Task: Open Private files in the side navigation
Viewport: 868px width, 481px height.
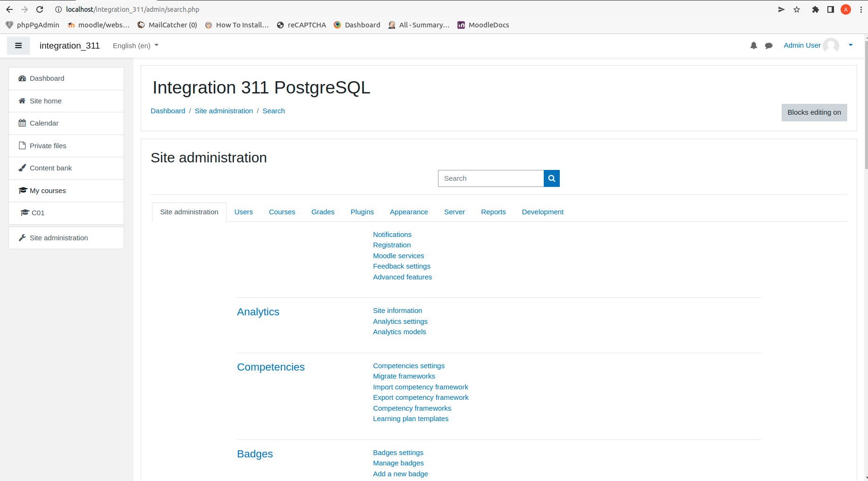Action: point(67,146)
